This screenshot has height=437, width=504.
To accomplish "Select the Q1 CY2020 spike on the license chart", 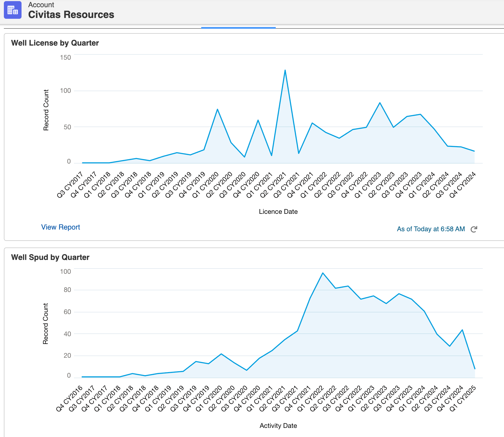I will (218, 109).
